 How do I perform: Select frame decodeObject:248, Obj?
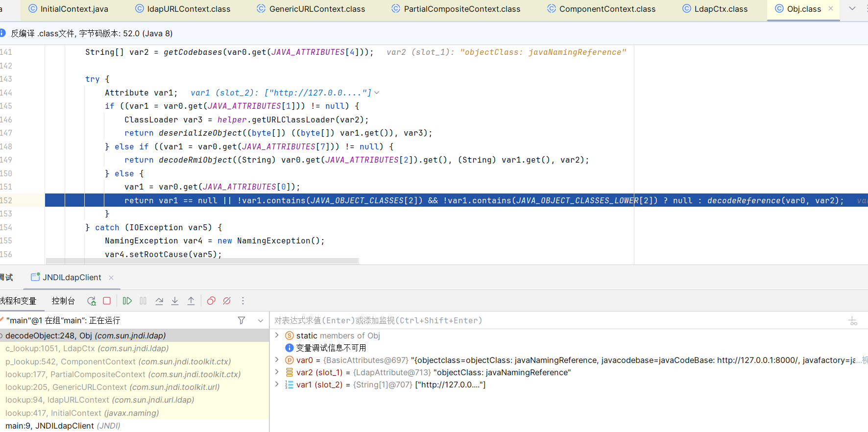(x=134, y=336)
